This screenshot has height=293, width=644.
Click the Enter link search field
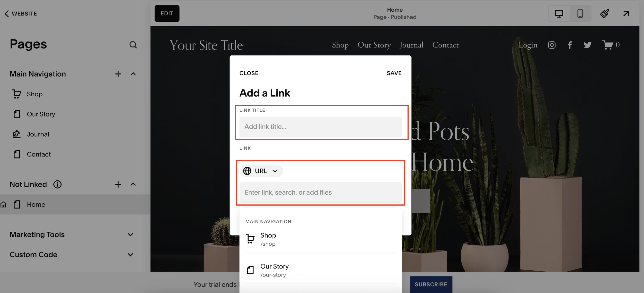click(x=320, y=192)
